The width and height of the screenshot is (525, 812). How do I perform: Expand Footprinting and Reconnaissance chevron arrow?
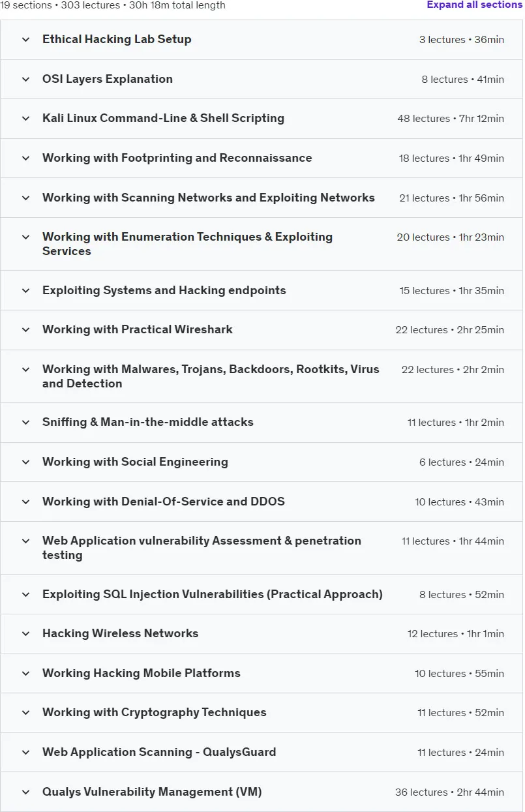click(26, 158)
